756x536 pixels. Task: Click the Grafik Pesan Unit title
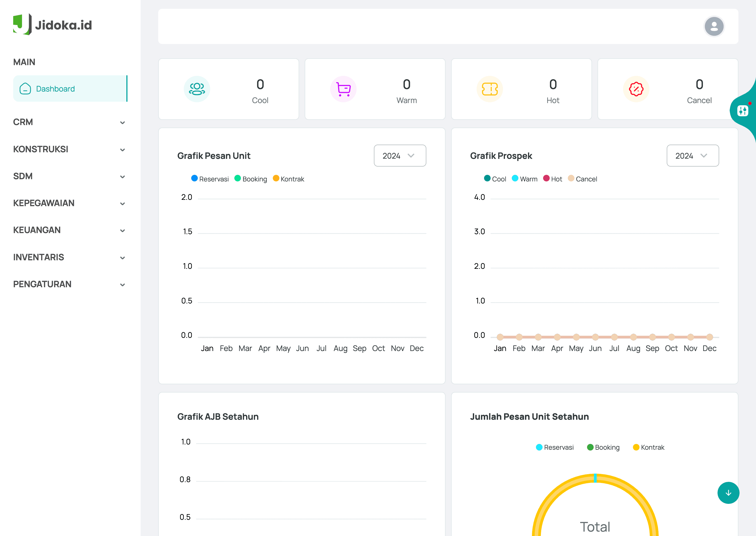pyautogui.click(x=214, y=156)
